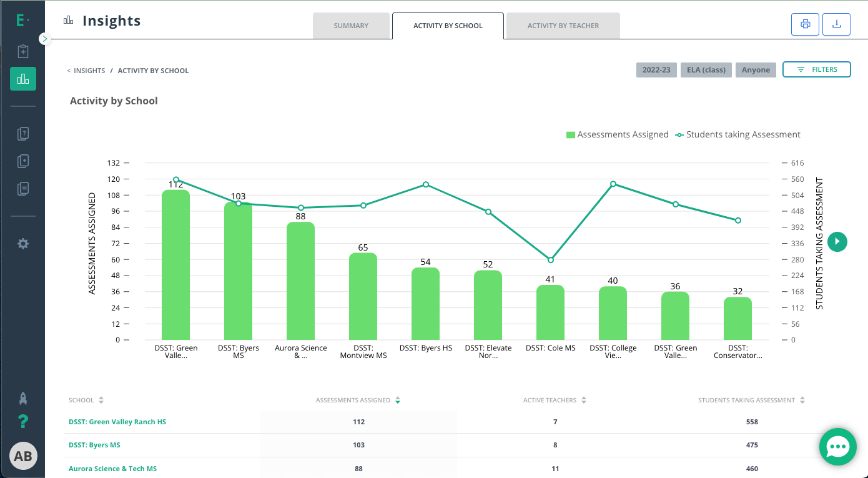Open the Filters button
Screen dimensions: 868x478
coord(817,69)
